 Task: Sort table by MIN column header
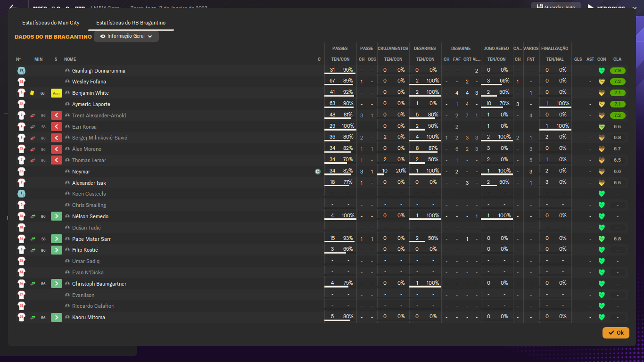(x=39, y=59)
